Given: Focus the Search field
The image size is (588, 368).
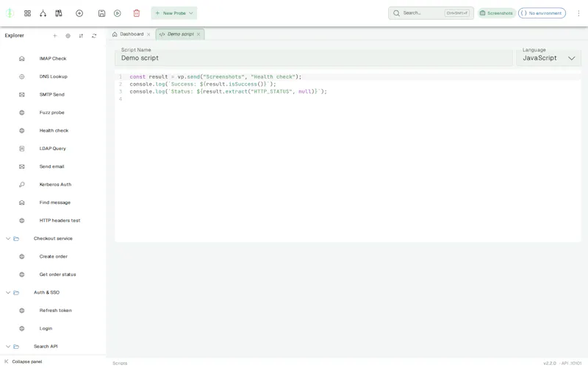Looking at the screenshot, I should [431, 13].
